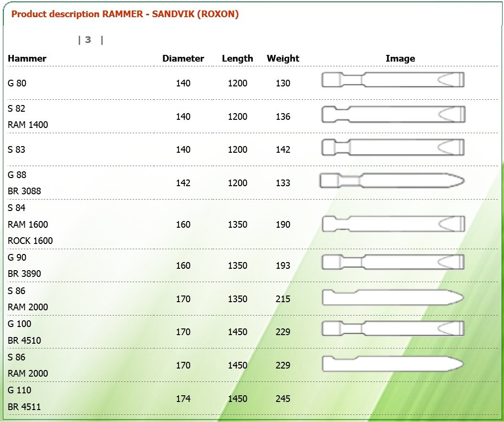Click the Image column header
Image resolution: width=504 pixels, height=422 pixels.
[400, 59]
